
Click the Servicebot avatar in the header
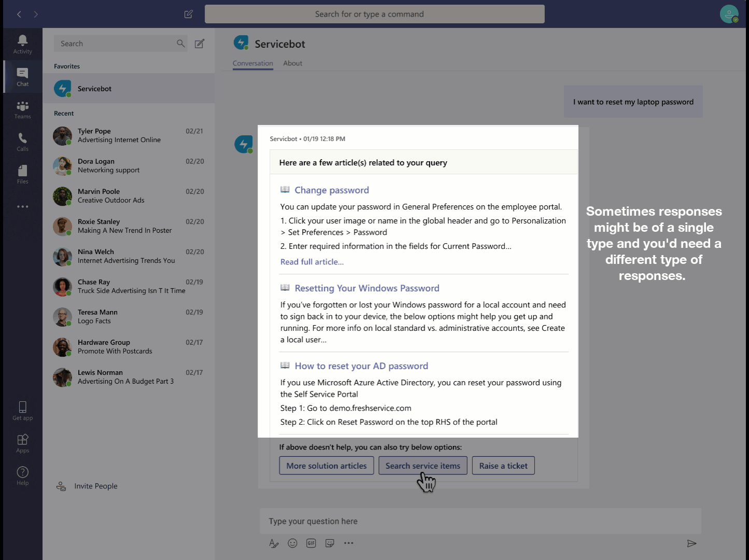(241, 43)
